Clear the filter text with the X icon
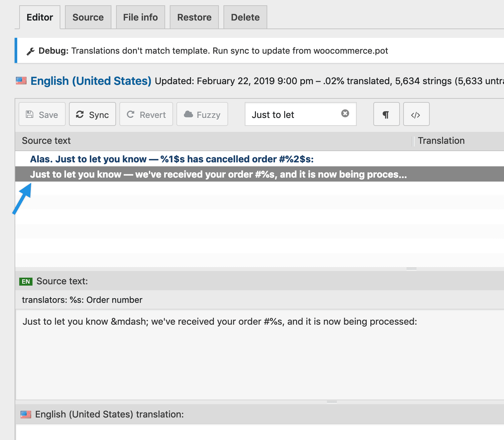 pos(345,114)
